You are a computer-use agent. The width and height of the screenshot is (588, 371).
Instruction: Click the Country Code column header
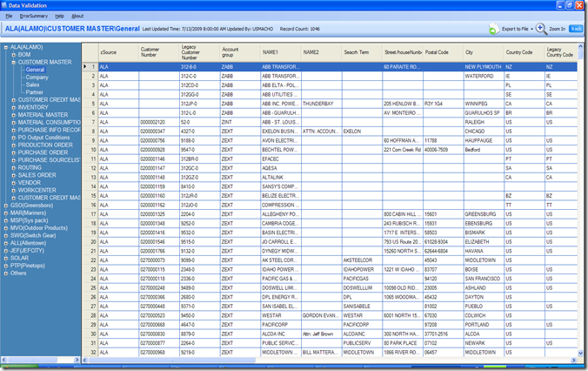tap(525, 52)
